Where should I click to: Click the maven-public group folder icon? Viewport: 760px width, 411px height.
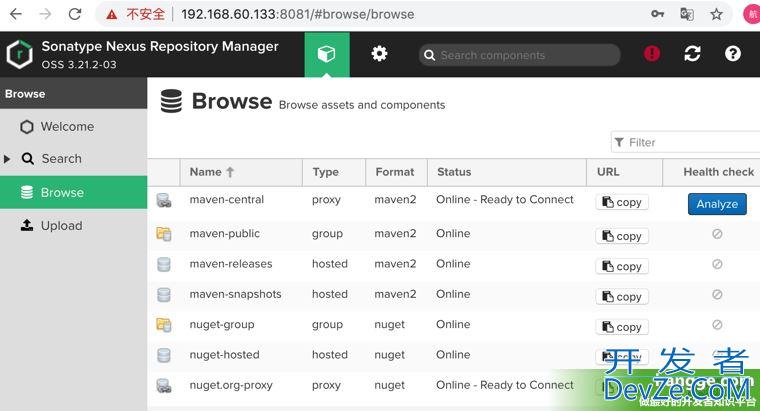pos(164,234)
